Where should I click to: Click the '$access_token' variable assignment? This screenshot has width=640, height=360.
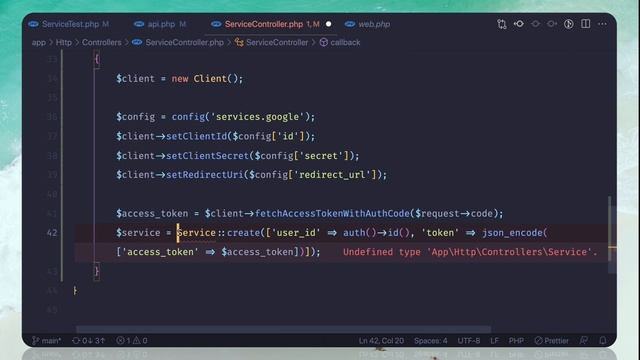coord(152,213)
